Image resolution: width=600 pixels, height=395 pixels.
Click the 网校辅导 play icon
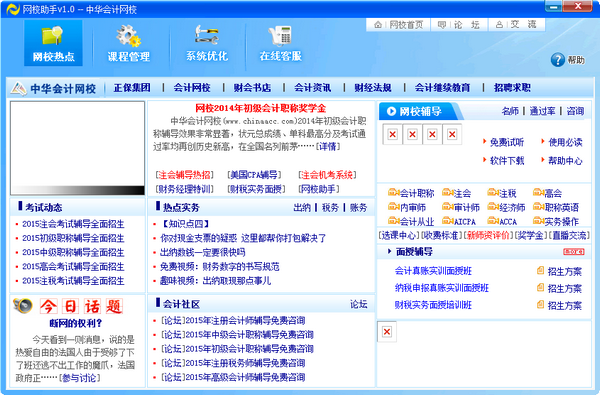(x=391, y=111)
